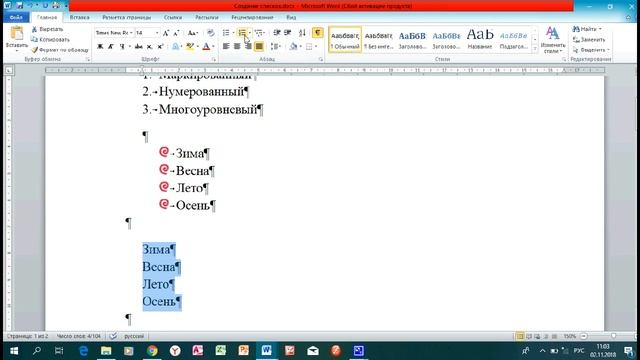Open the Windows Start menu
This screenshot has width=640, height=360.
click(x=13, y=351)
